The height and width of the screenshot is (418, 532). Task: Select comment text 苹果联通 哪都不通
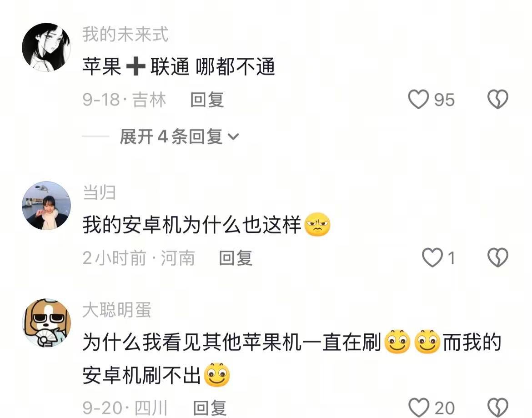point(178,66)
